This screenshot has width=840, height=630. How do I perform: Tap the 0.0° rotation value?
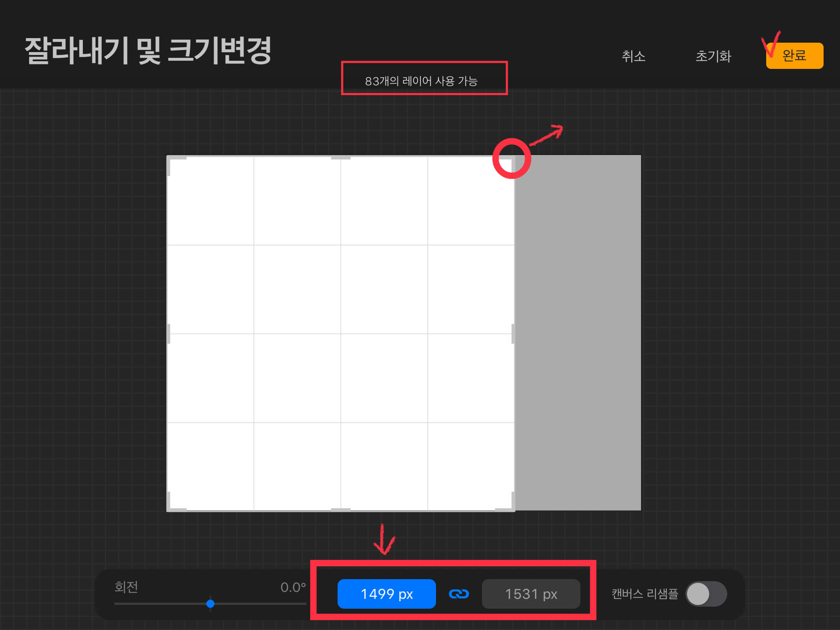pos(293,587)
